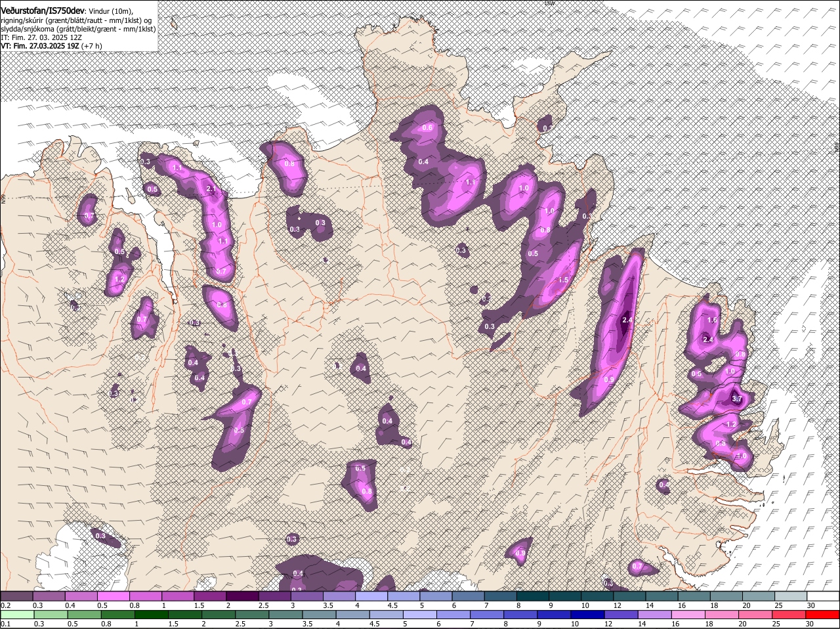This screenshot has width=840, height=629.
Task: Select the deepest blue 10–12 rain scale swatch
Action: click(x=588, y=615)
